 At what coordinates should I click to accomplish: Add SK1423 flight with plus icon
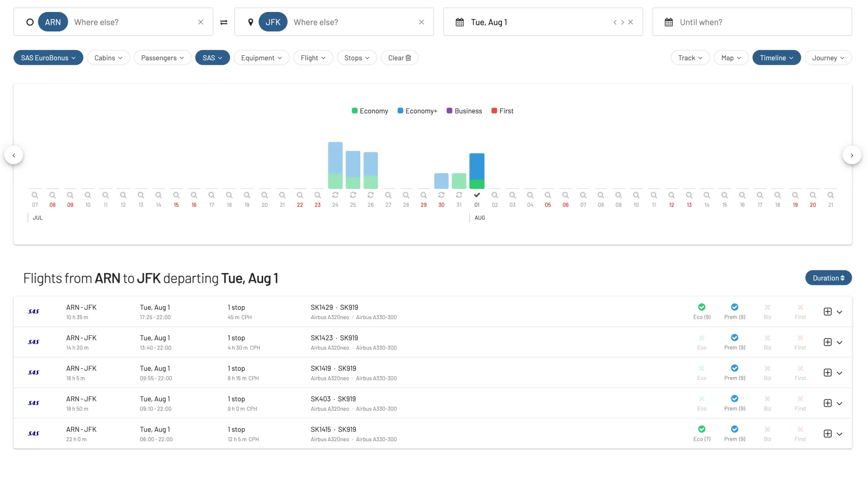point(828,342)
